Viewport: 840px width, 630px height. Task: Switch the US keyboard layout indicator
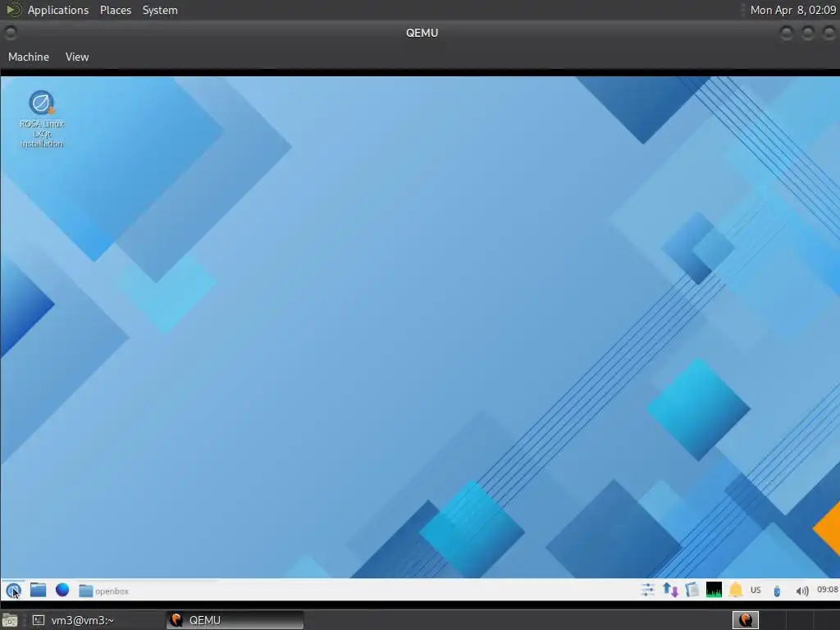756,591
